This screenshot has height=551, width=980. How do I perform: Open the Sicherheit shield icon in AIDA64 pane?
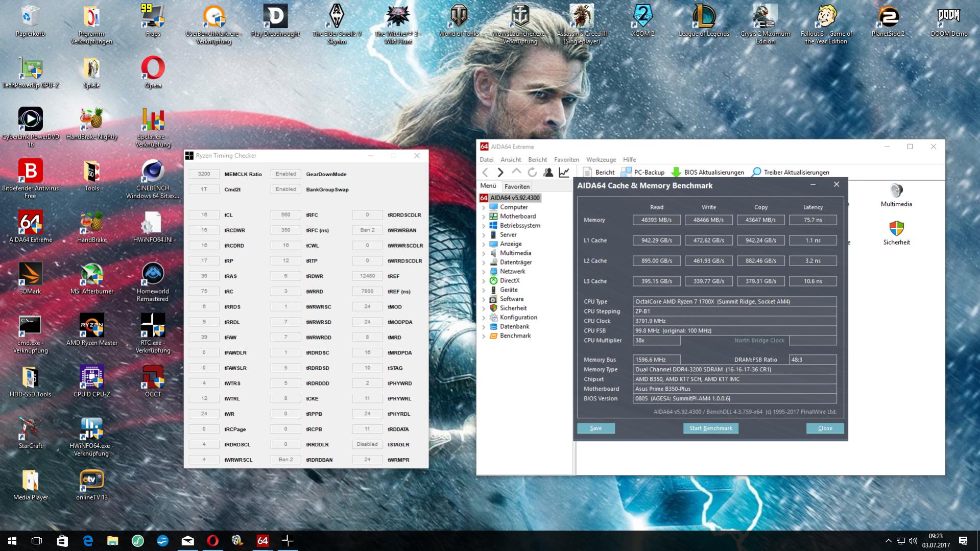click(896, 233)
